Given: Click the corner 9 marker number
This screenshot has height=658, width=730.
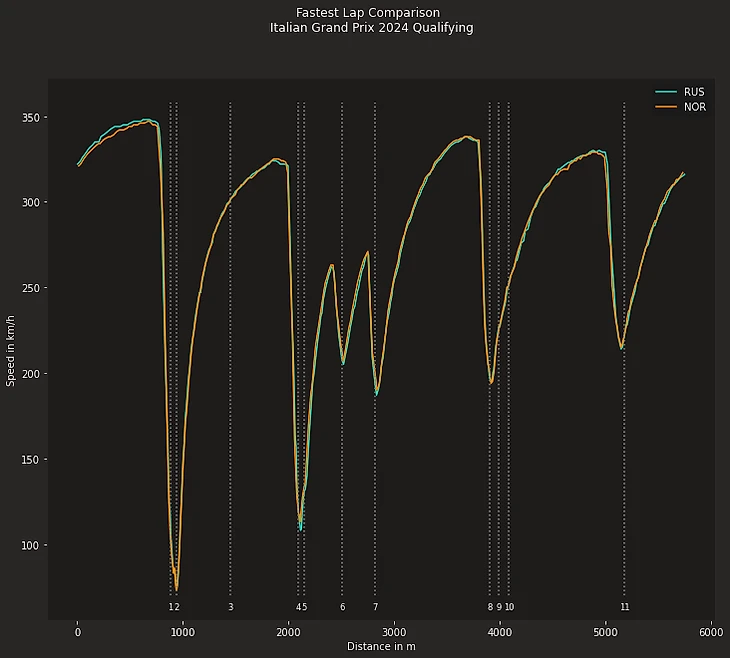Looking at the screenshot, I should (x=499, y=607).
